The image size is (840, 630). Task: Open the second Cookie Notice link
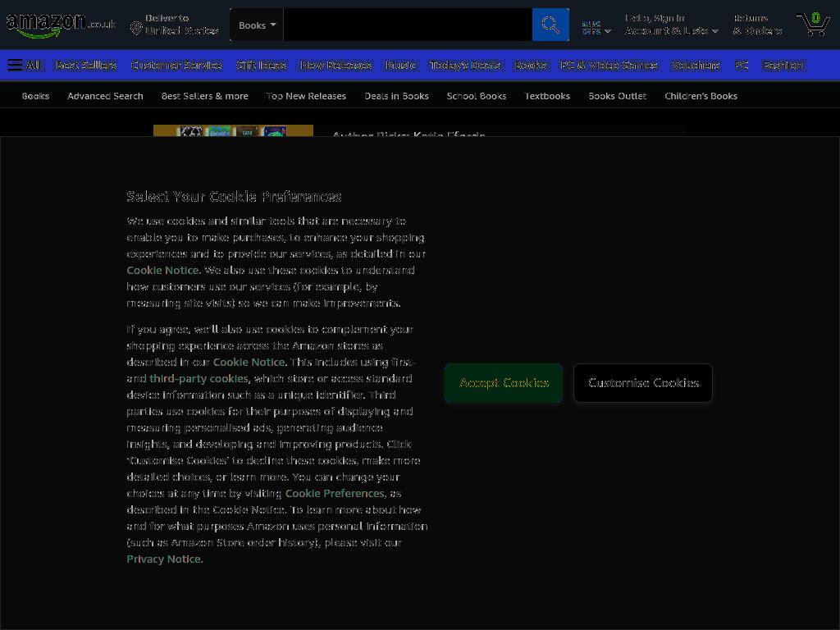pos(249,362)
